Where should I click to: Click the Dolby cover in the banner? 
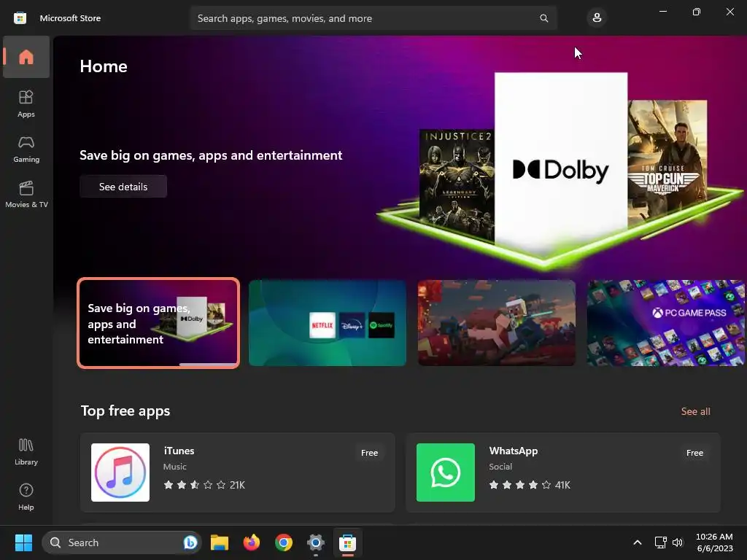(561, 160)
